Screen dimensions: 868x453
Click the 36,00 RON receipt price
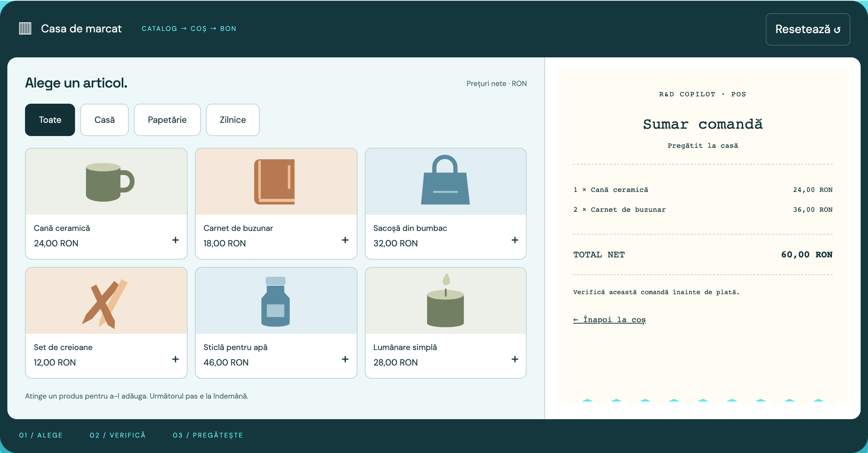click(813, 210)
